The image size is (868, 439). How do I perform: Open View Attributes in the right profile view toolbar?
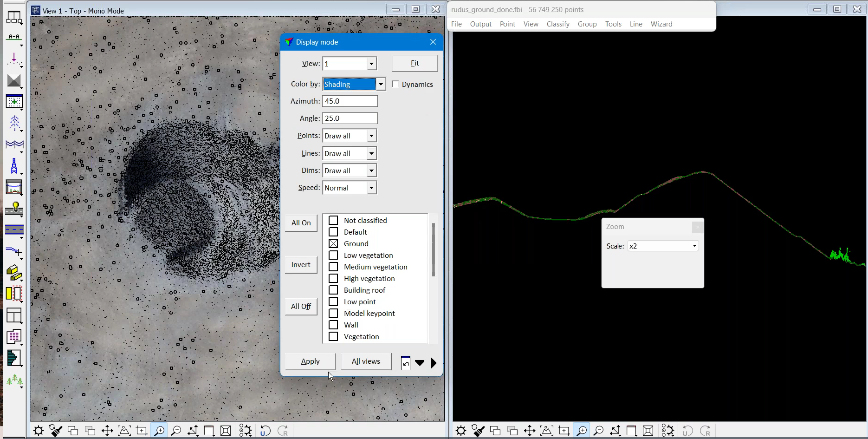[461, 431]
